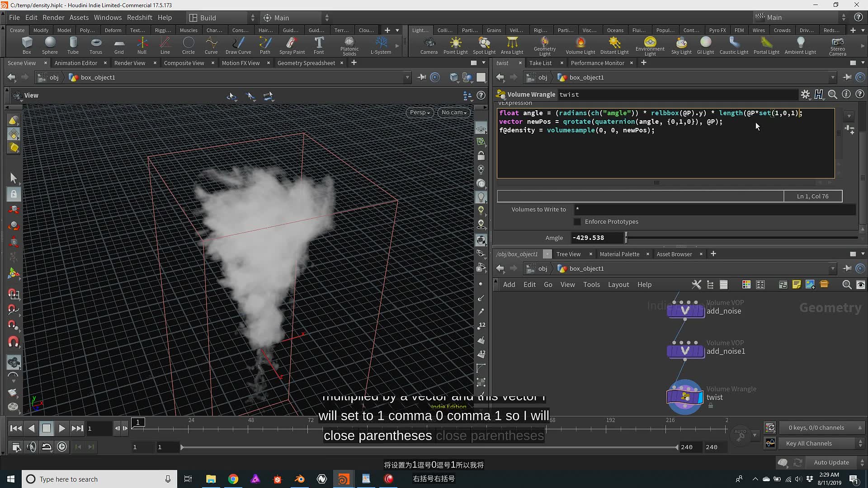Toggle the viewport headlight bulb icon
The image size is (868, 488).
pyautogui.click(x=481, y=197)
